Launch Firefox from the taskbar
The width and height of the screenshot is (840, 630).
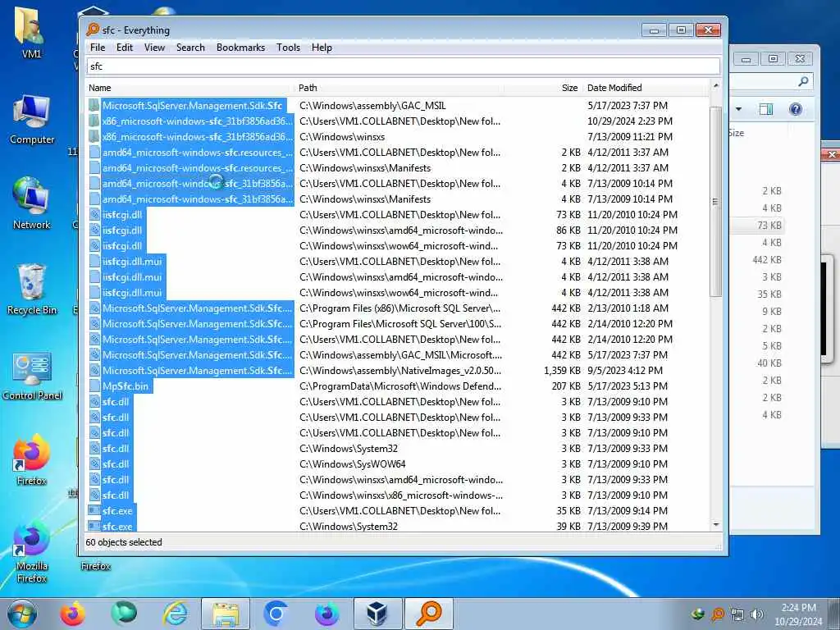click(x=73, y=614)
